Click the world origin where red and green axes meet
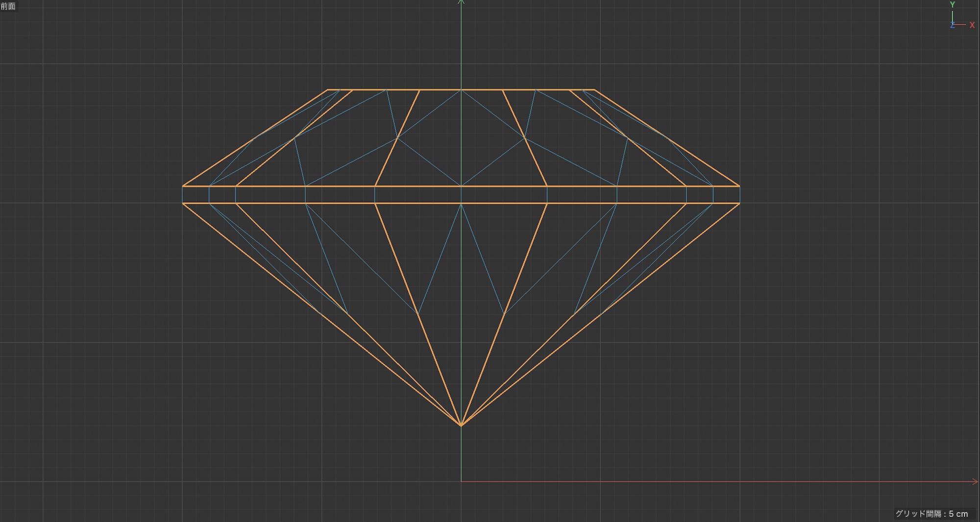 461,481
